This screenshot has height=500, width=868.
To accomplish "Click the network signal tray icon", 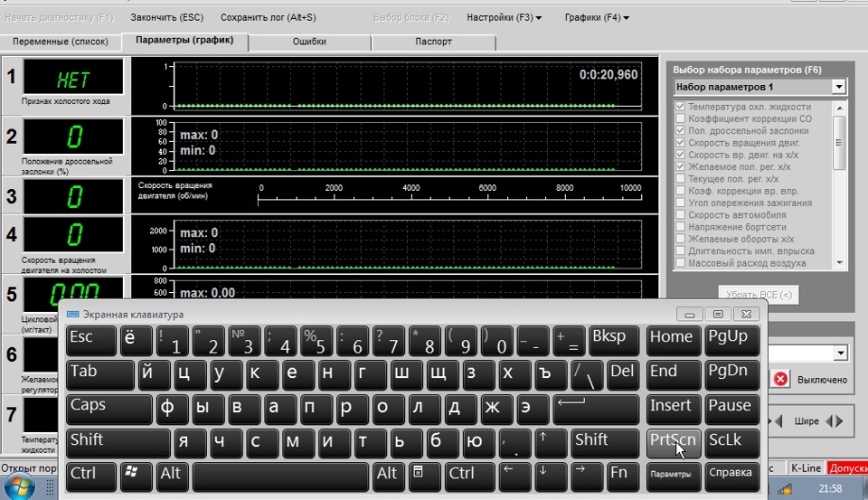I will pos(785,489).
